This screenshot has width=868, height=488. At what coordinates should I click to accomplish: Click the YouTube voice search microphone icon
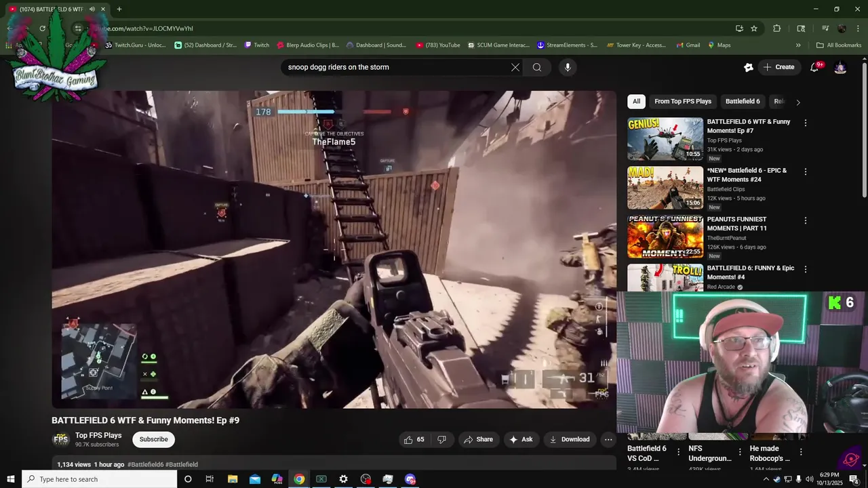[x=568, y=67]
